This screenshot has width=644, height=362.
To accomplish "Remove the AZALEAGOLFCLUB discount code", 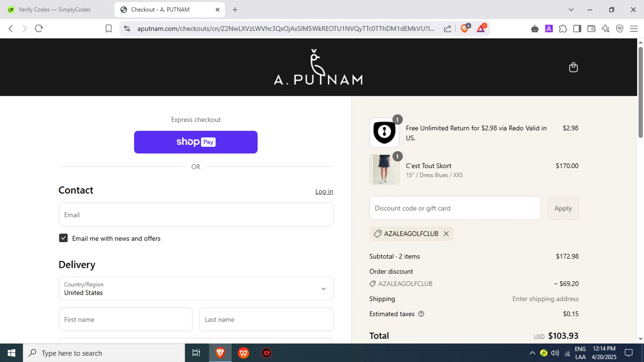I will tap(446, 234).
